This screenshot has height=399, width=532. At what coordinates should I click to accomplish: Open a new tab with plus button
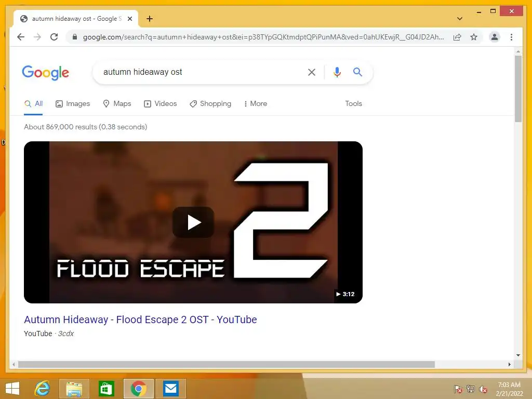click(150, 19)
